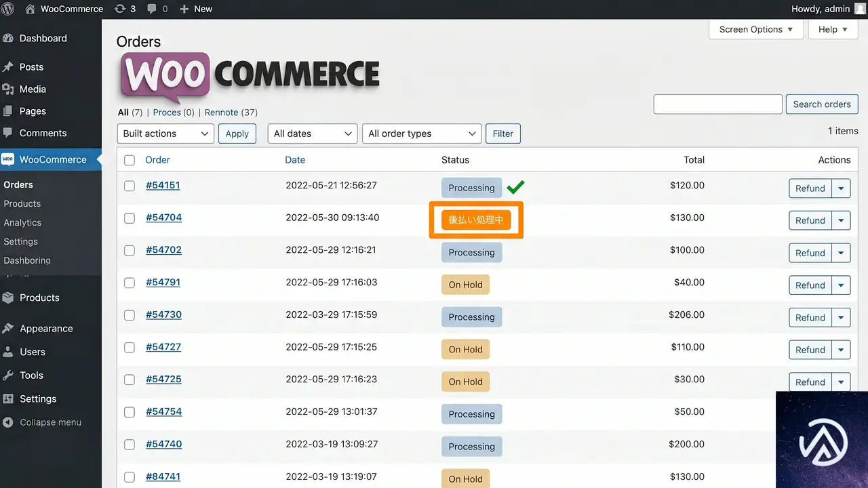
Task: Click the Collapse menu arrow icon
Action: [x=8, y=422]
